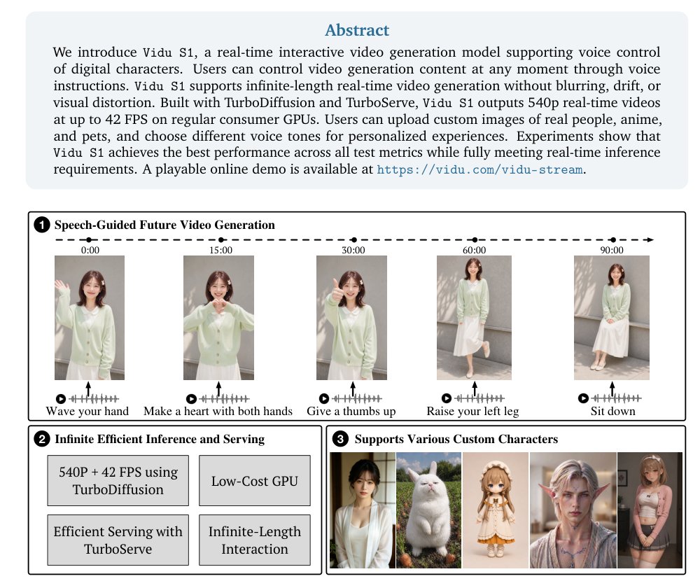700x588 pixels.
Task: Select the raised left leg video frame
Action: coord(474,317)
